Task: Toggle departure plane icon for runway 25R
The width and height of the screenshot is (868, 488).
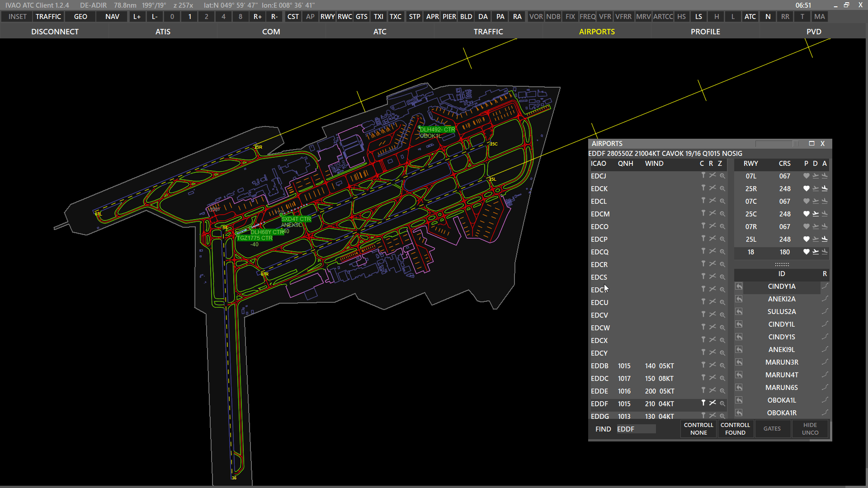Action: (816, 188)
